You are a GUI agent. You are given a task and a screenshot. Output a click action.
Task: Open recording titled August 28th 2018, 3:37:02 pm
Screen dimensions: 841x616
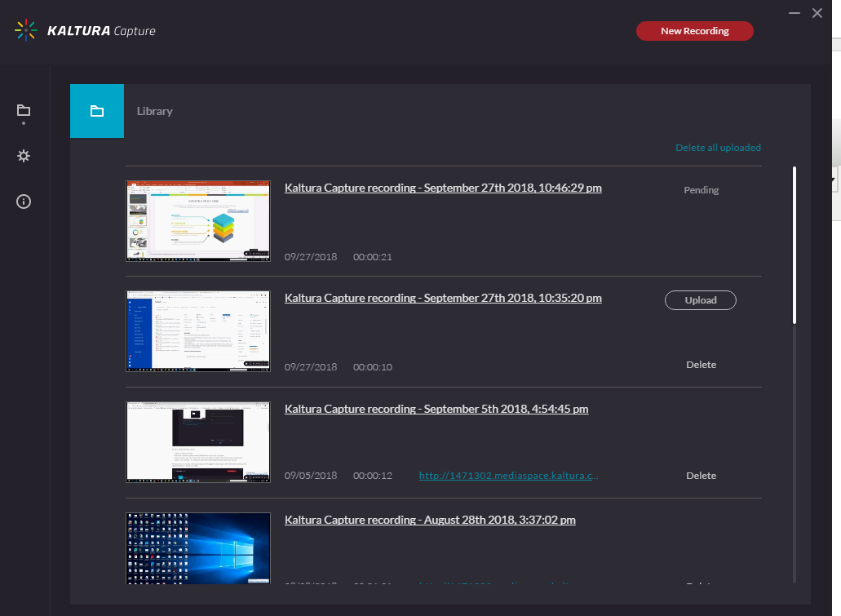430,520
